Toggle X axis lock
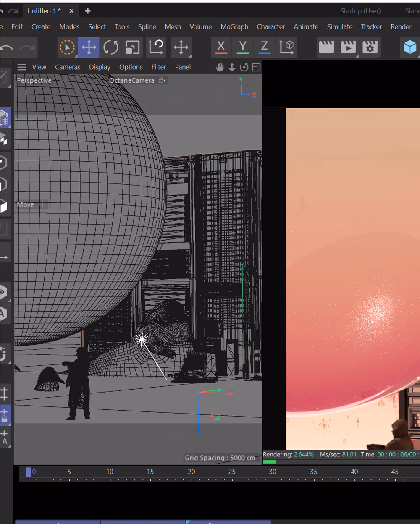Image resolution: width=420 pixels, height=524 pixels. coord(221,47)
